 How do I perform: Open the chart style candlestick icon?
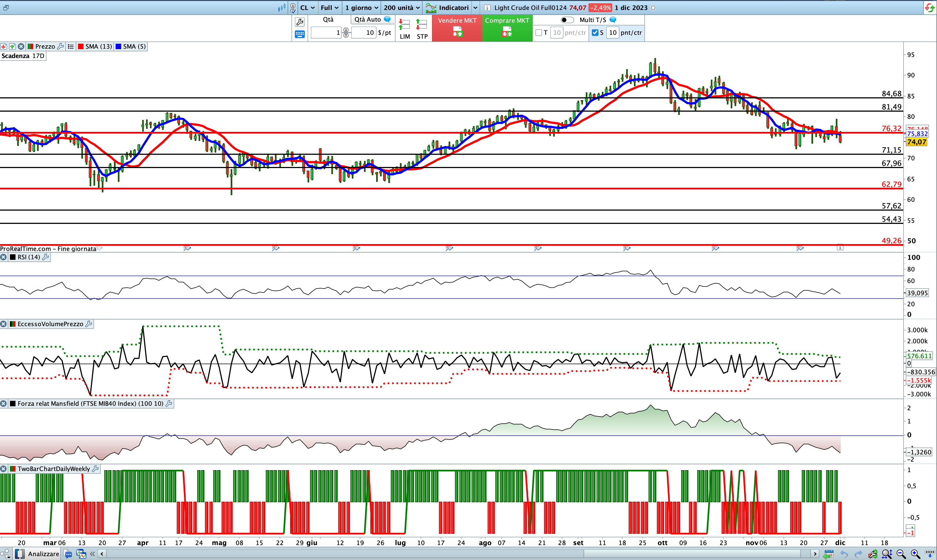[282, 7]
